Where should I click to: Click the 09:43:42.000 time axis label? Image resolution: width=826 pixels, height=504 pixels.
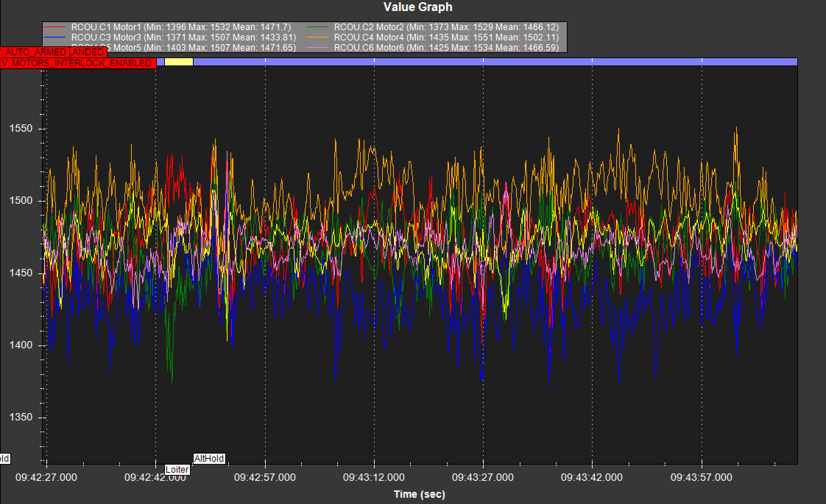[592, 478]
